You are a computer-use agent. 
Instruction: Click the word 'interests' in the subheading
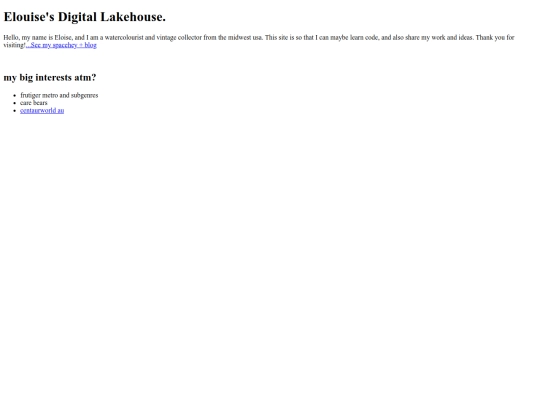[x=53, y=77]
